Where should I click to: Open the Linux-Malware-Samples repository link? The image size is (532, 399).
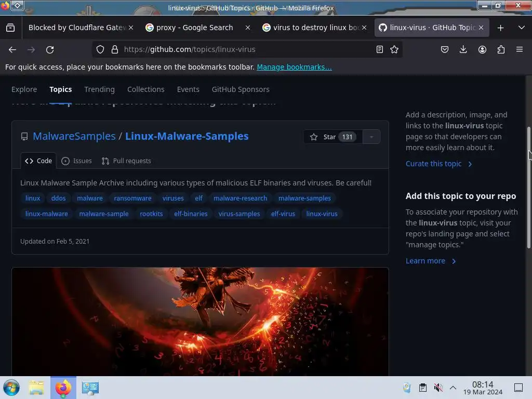187,136
